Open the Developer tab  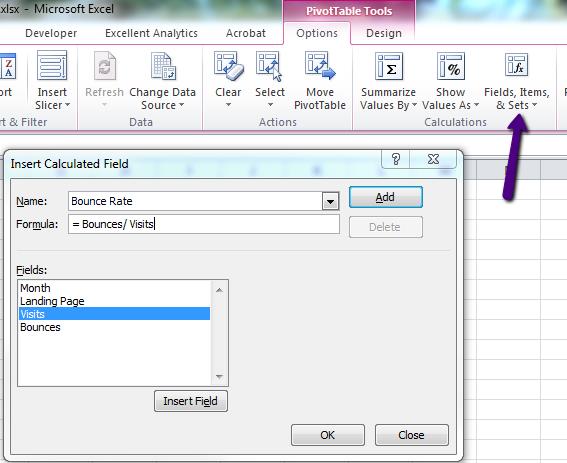[51, 33]
